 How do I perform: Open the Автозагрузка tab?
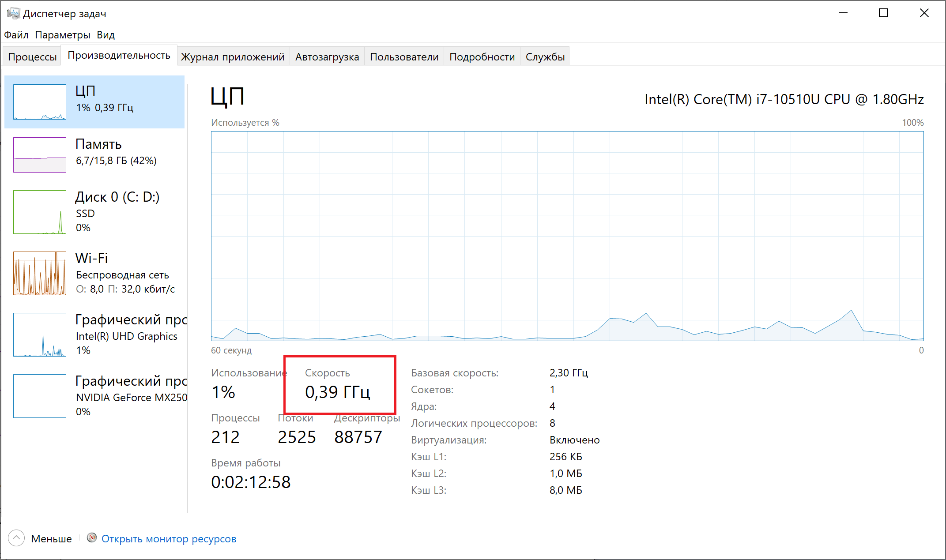pos(327,56)
